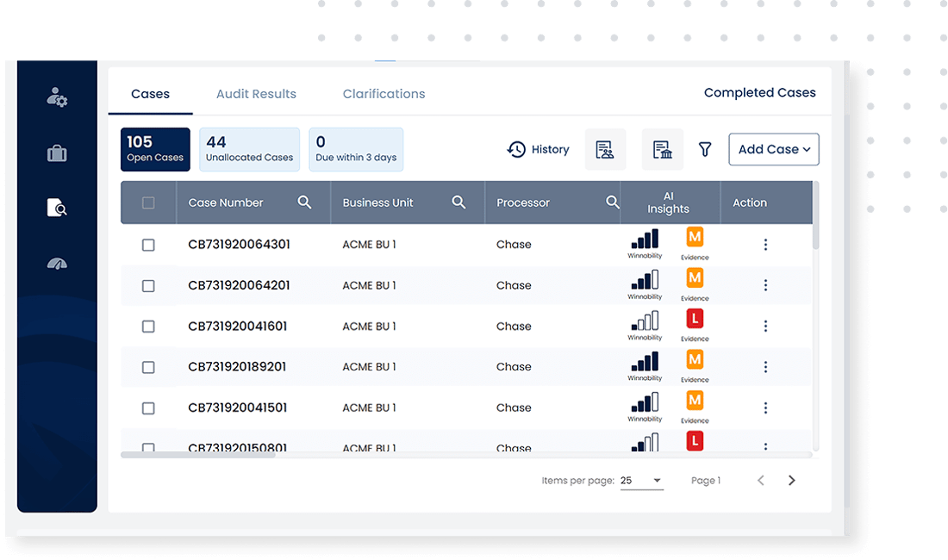Image resolution: width=948 pixels, height=560 pixels.
Task: Toggle the select-all header checkbox
Action: tap(148, 203)
